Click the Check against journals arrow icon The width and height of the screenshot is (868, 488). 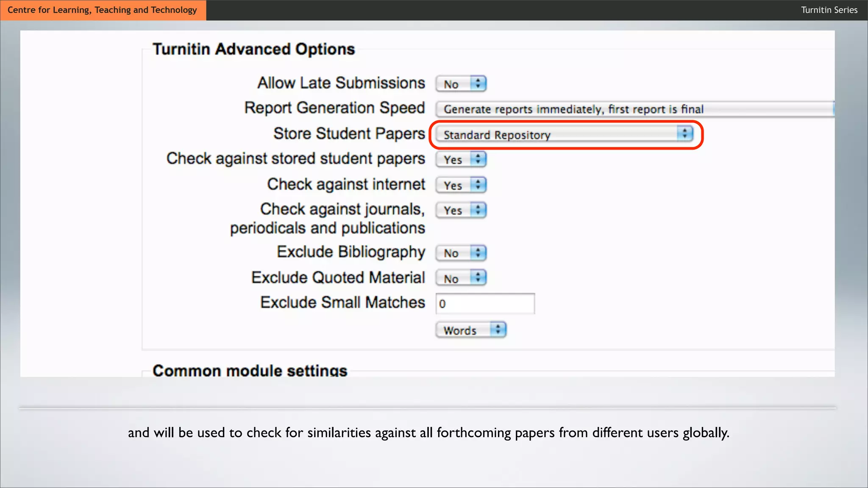478,210
